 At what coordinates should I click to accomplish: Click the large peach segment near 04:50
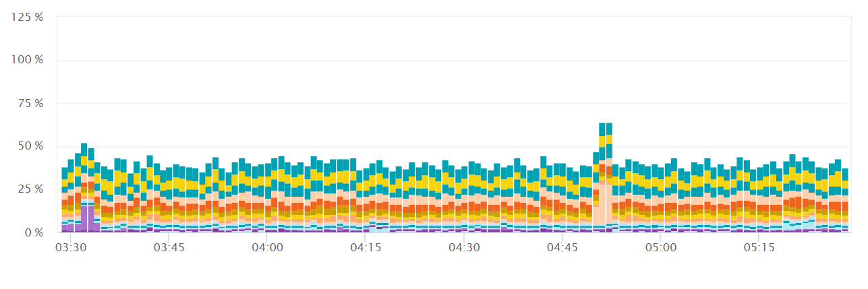(602, 205)
